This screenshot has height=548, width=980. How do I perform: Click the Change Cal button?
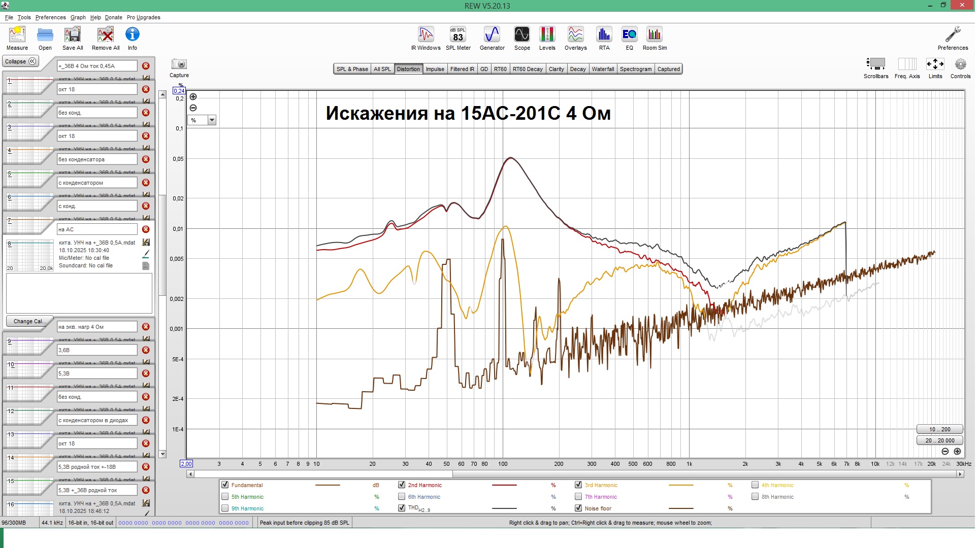[x=29, y=321]
